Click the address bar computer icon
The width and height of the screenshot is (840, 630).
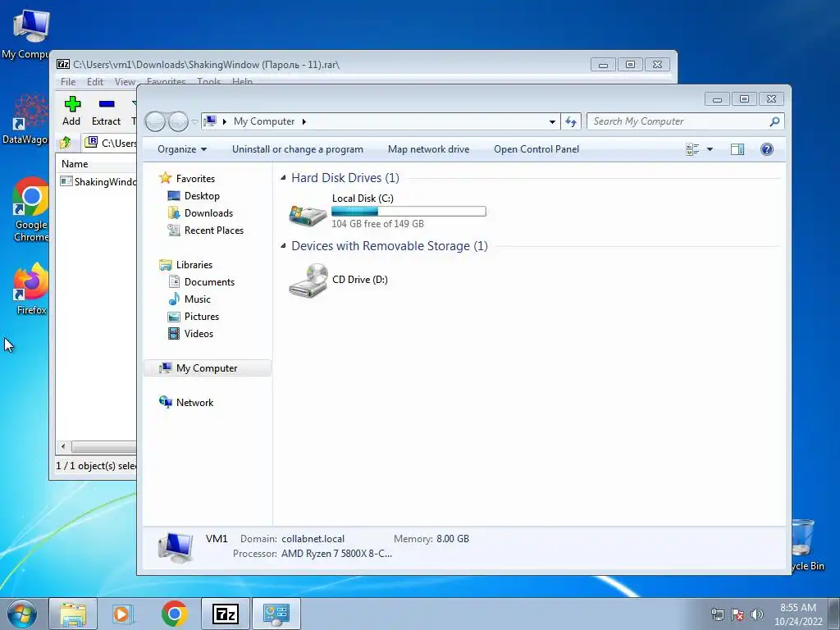point(210,121)
